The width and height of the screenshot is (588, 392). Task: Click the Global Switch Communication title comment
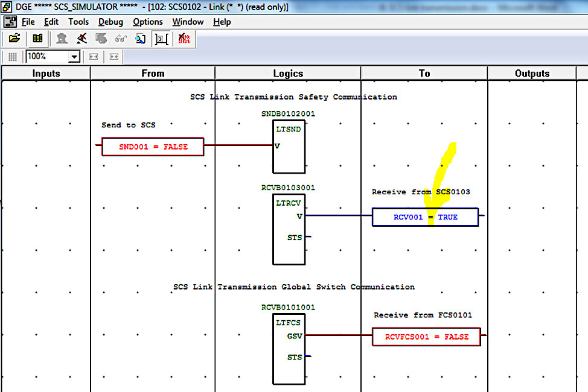294,287
